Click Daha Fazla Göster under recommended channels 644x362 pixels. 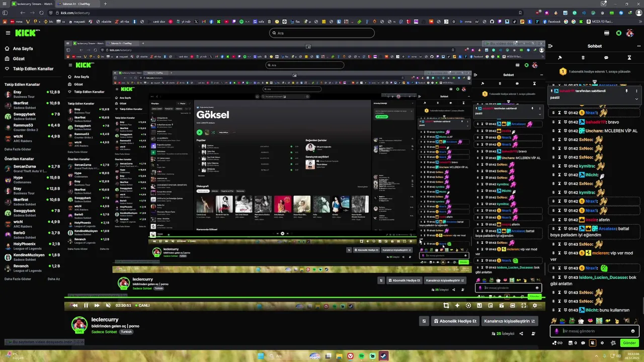tap(18, 279)
